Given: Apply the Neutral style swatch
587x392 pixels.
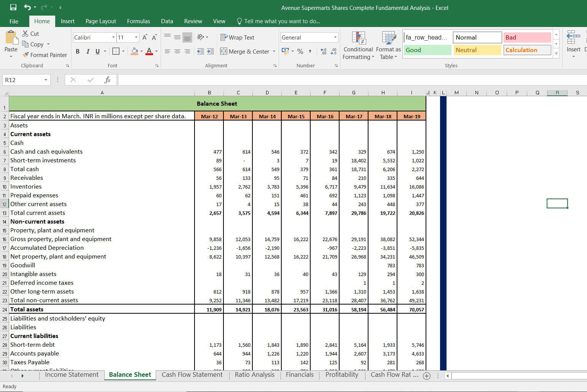Looking at the screenshot, I should (x=477, y=50).
